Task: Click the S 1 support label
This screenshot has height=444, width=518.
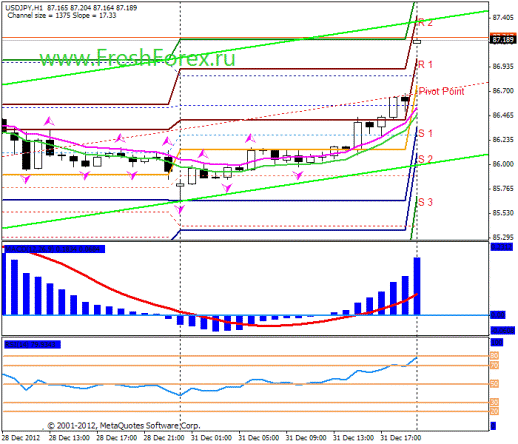Action: (x=426, y=133)
